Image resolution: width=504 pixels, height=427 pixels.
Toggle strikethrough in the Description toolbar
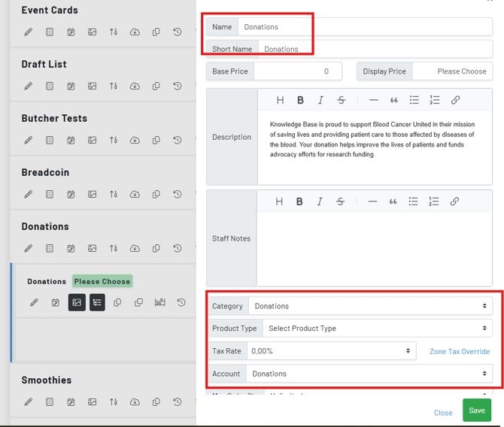coord(341,100)
